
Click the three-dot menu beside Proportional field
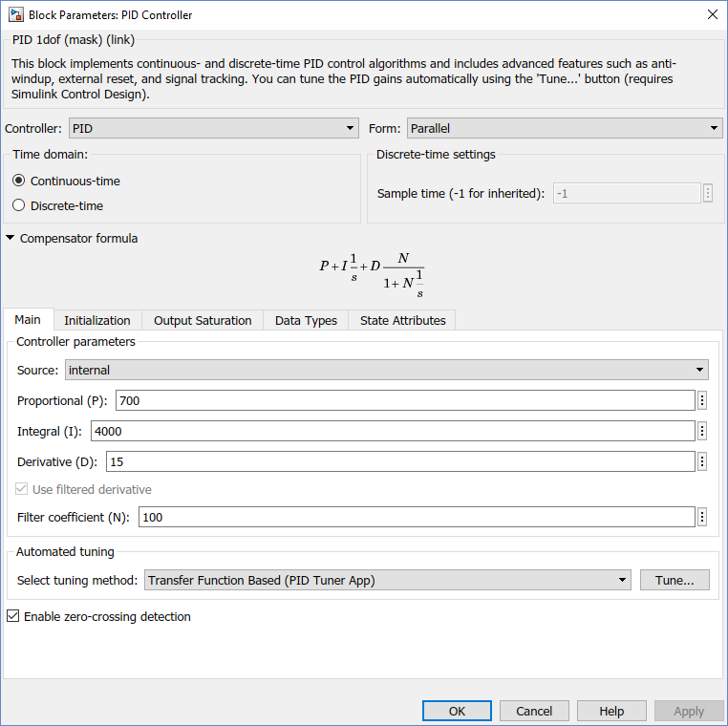click(x=702, y=400)
